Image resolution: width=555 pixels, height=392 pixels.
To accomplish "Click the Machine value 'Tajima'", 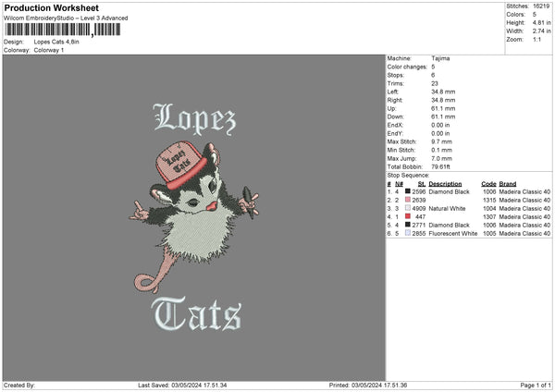I will tap(440, 58).
